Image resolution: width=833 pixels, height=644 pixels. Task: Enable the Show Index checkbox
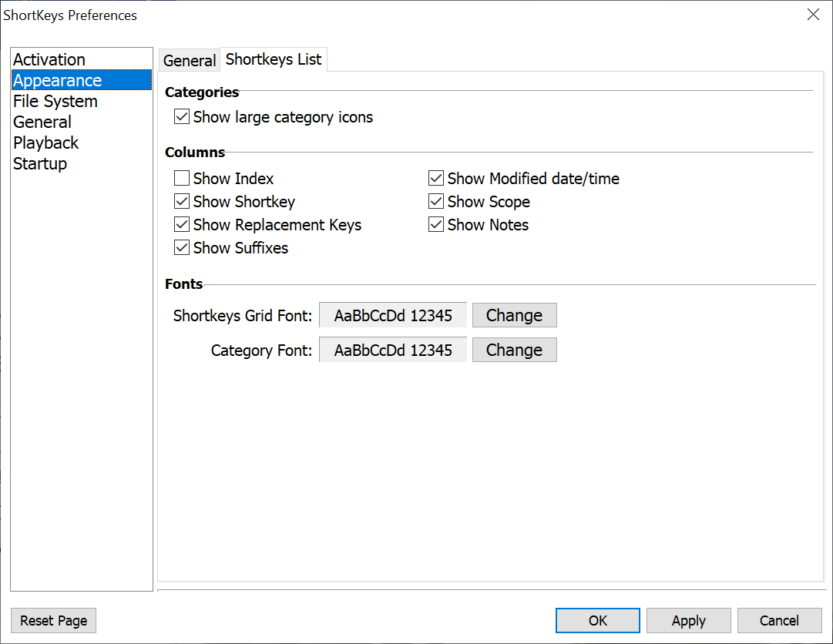click(x=182, y=179)
